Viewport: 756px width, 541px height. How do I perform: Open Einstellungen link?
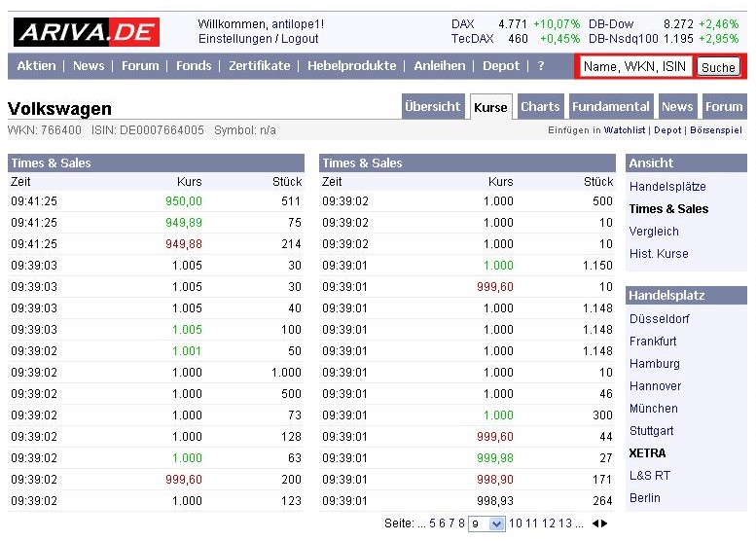pos(234,39)
